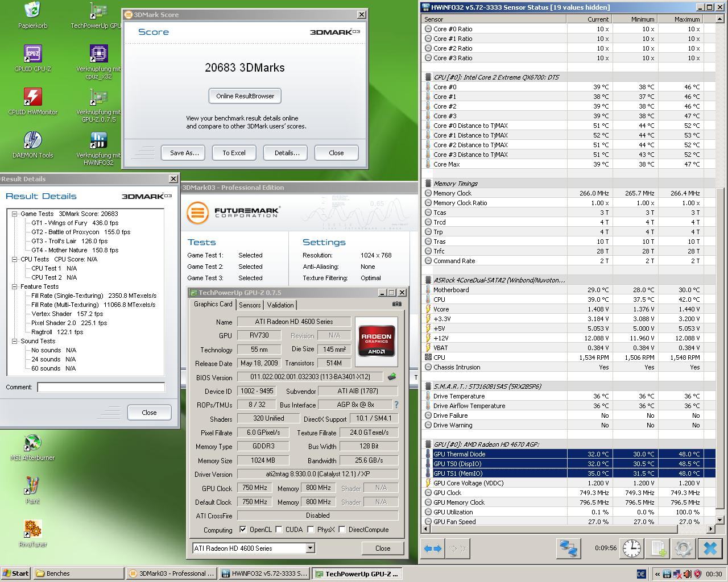Image resolution: width=728 pixels, height=582 pixels.
Task: Click the DE language indicator in the taskbar
Action: [641, 574]
